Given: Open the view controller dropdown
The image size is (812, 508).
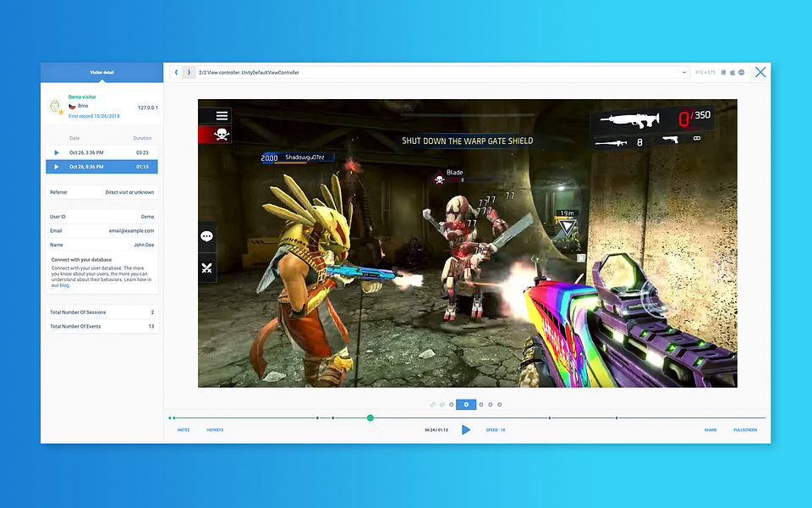Looking at the screenshot, I should click(442, 73).
